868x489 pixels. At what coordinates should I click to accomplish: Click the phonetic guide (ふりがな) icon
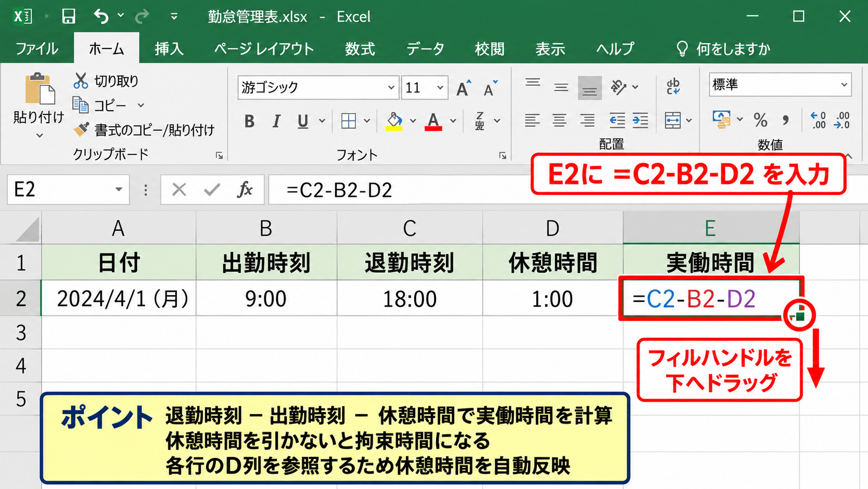(480, 121)
